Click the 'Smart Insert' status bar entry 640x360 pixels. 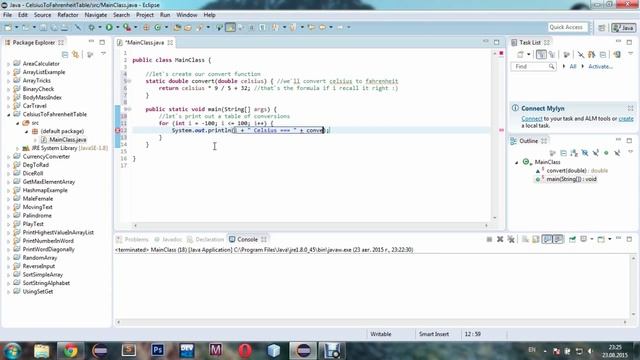(x=433, y=334)
